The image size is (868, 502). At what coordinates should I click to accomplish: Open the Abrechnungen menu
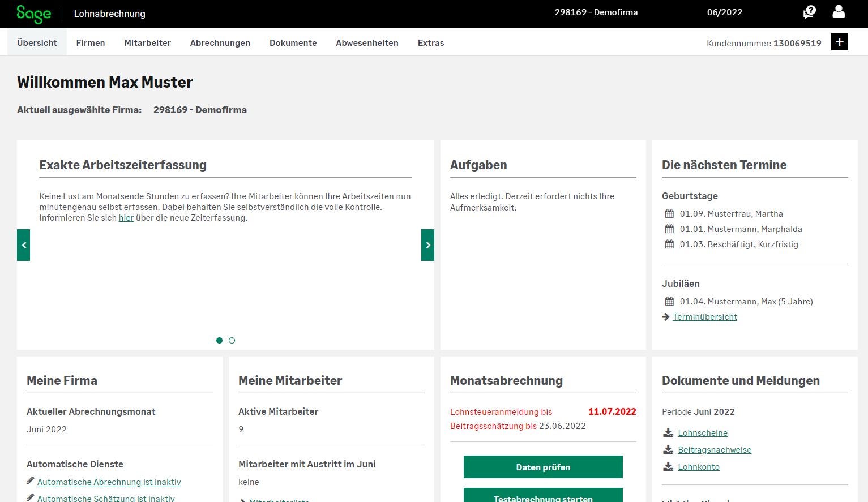click(220, 43)
